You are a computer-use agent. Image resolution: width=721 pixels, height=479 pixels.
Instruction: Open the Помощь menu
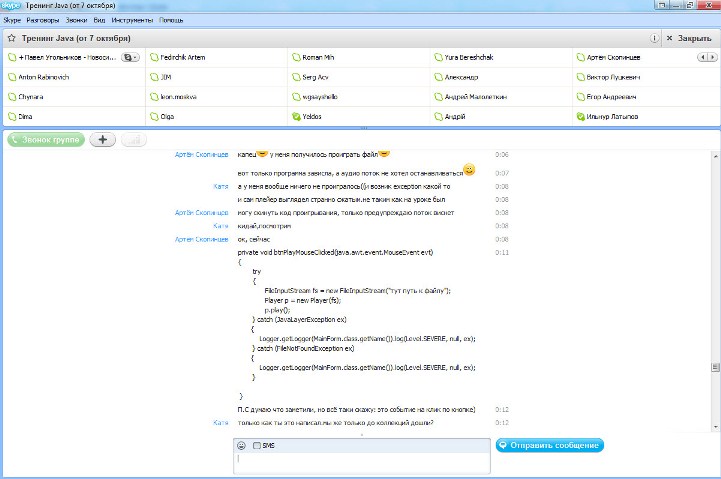click(171, 20)
